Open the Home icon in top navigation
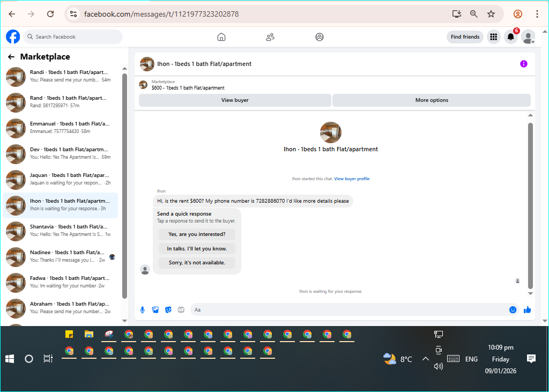 pos(221,37)
